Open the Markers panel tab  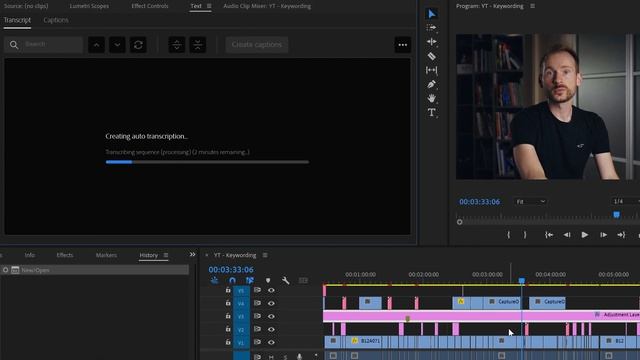[x=106, y=255]
